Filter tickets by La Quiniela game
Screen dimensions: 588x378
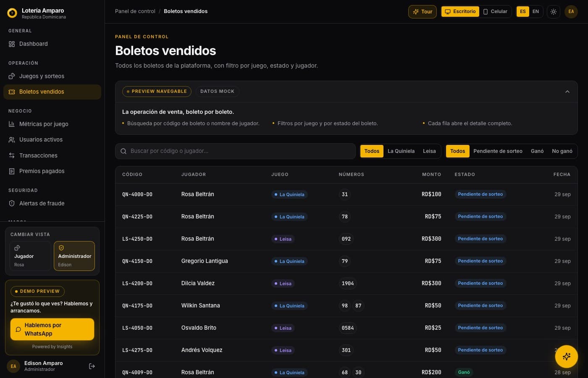tap(401, 151)
